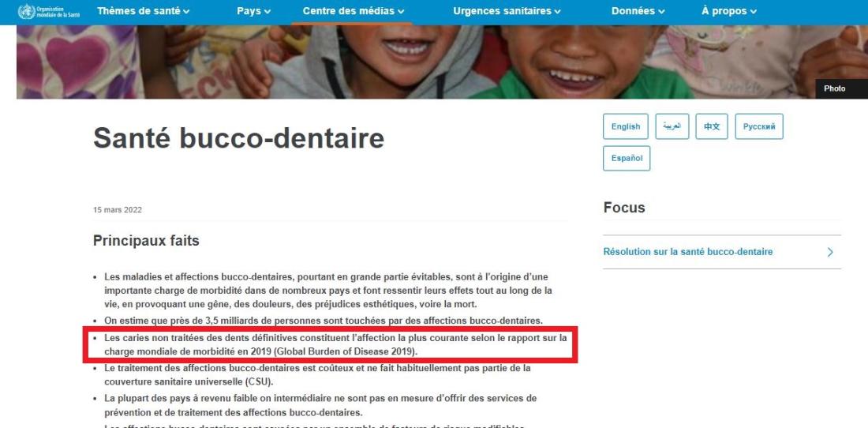Open Résolution sur la santé bucco-dentaire link
868x428 pixels.
pyautogui.click(x=687, y=252)
